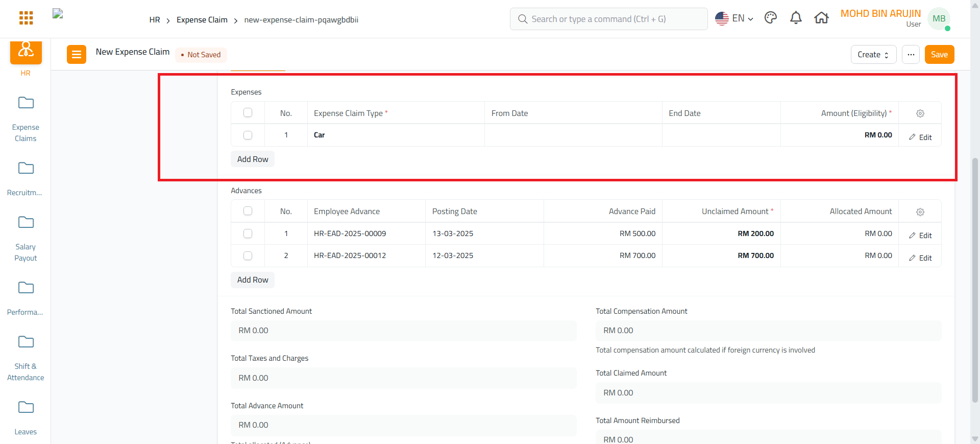Open Advances table settings gear
The image size is (980, 444).
(920, 212)
